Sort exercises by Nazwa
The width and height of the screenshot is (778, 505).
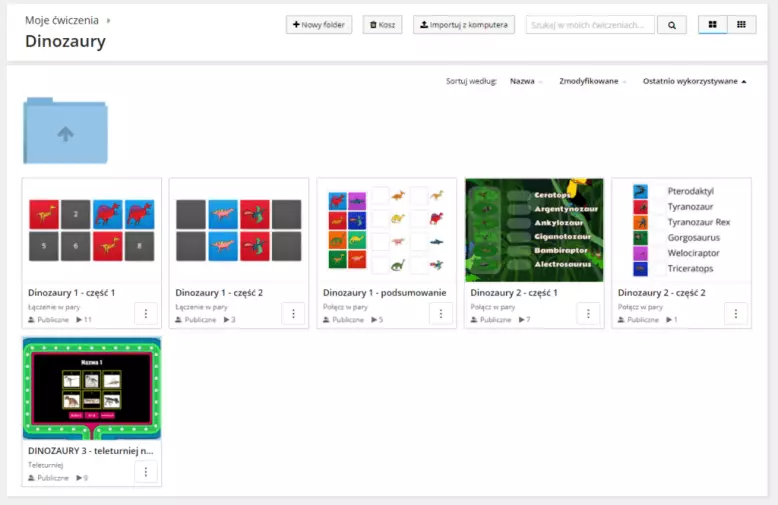coord(522,81)
